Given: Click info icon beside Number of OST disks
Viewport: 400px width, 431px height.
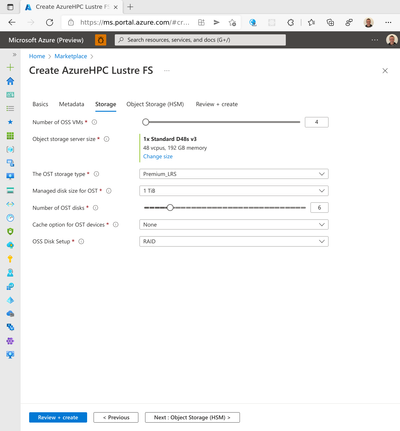Looking at the screenshot, I should tap(95, 208).
